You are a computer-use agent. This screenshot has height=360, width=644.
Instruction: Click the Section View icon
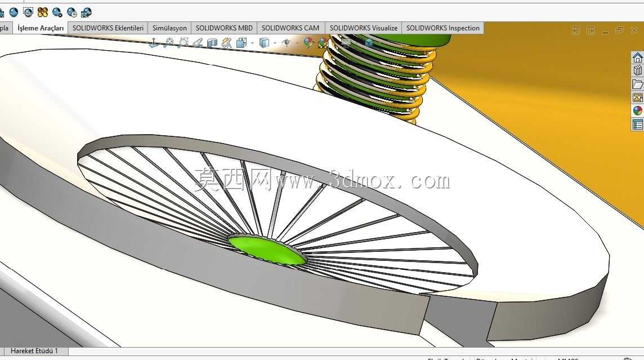[x=212, y=43]
